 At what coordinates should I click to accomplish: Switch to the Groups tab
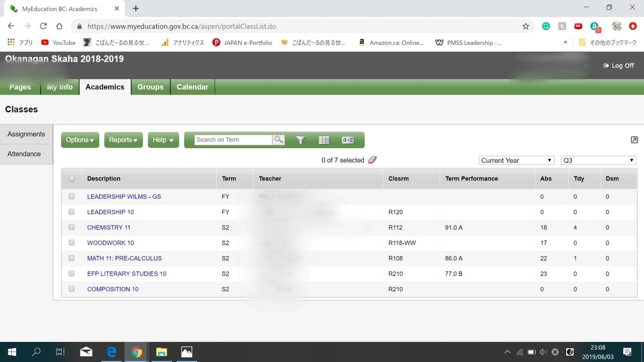150,87
